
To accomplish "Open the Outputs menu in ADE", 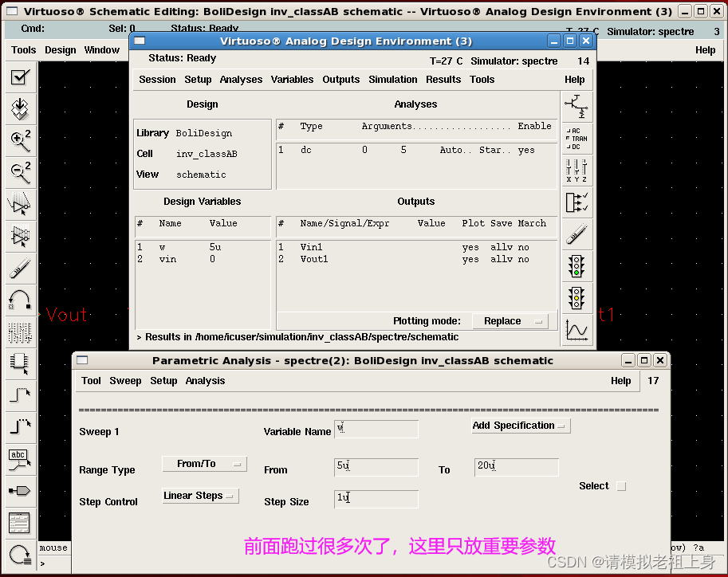I will point(340,80).
